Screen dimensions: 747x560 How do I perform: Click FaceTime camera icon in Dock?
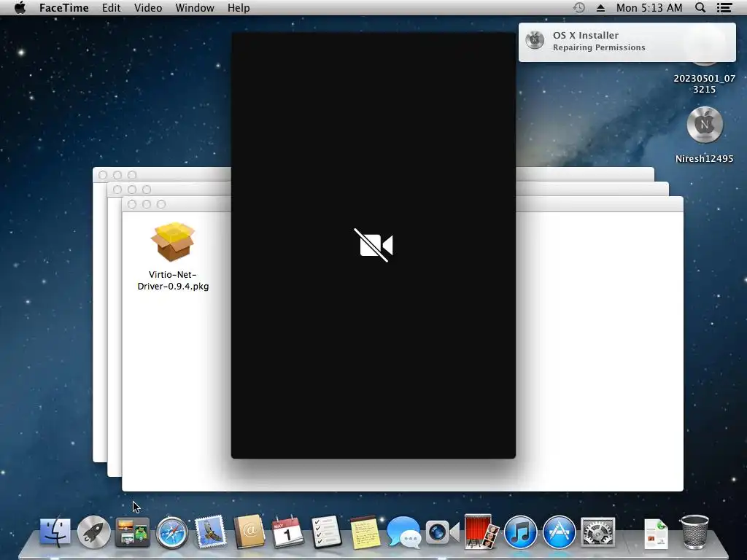[443, 532]
